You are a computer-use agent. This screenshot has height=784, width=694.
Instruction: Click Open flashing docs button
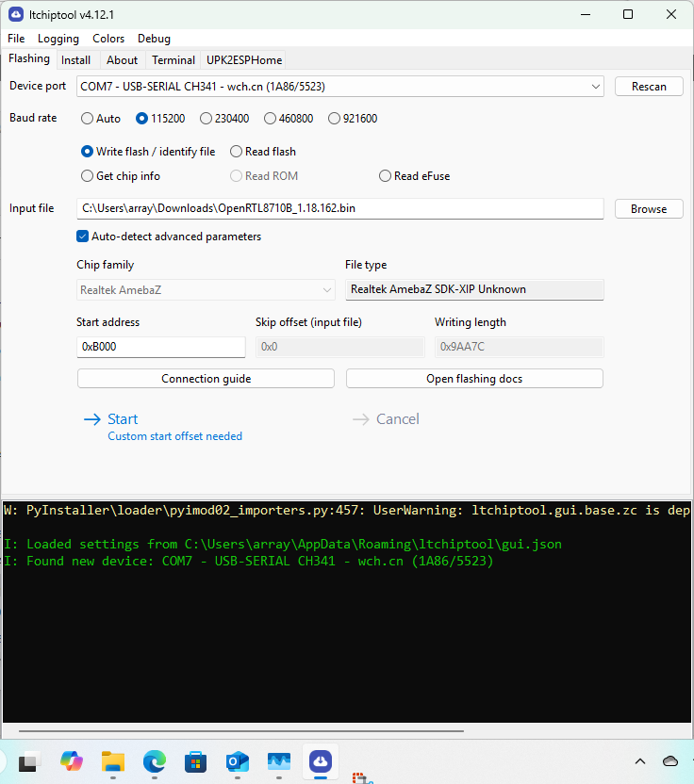click(x=474, y=379)
